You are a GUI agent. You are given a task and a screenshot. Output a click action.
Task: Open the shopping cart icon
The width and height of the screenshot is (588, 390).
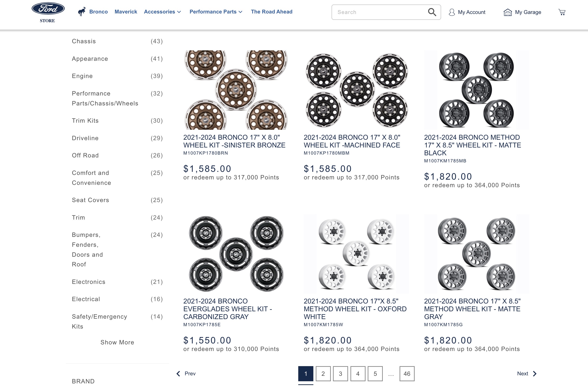[562, 12]
